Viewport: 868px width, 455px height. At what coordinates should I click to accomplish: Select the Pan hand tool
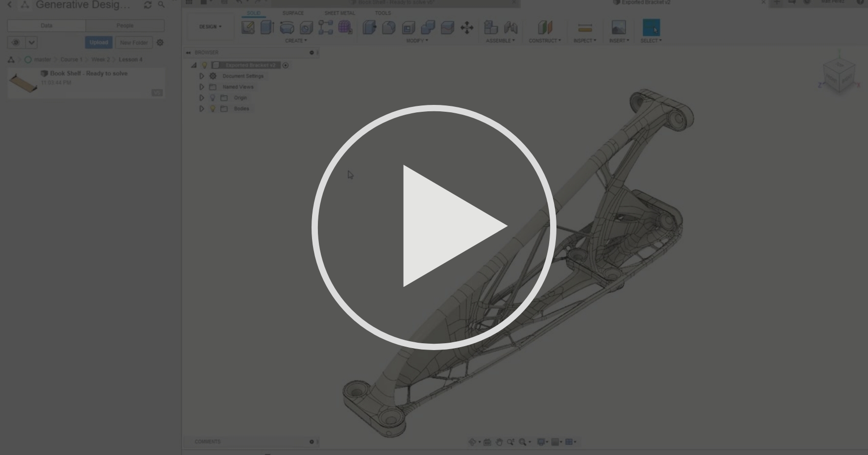coord(499,442)
